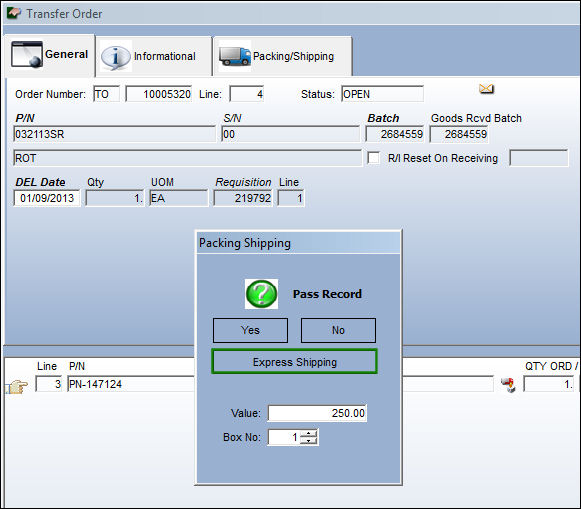Click the Value field showing 250.00

[317, 413]
